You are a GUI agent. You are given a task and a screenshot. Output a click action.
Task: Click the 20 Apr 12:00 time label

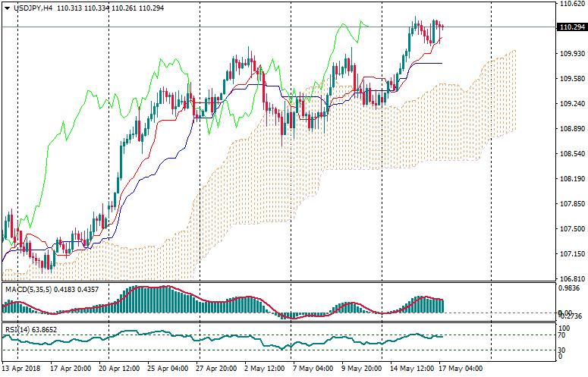click(x=112, y=369)
